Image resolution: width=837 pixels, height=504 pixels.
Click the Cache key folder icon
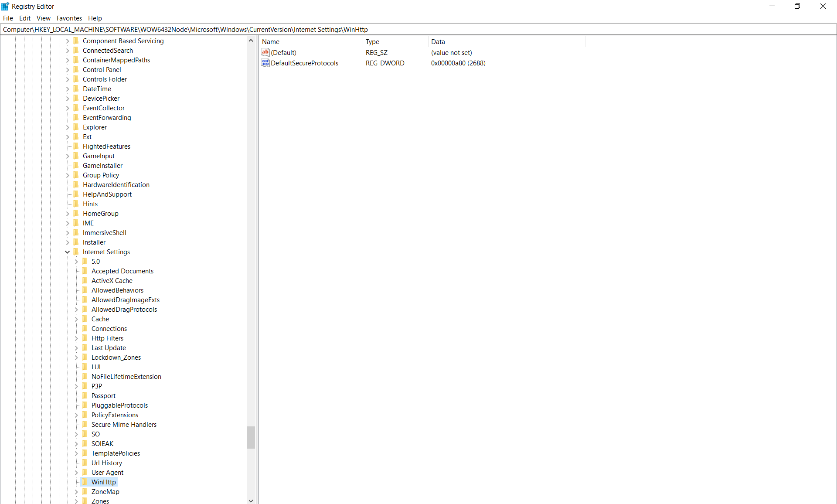[x=85, y=319]
